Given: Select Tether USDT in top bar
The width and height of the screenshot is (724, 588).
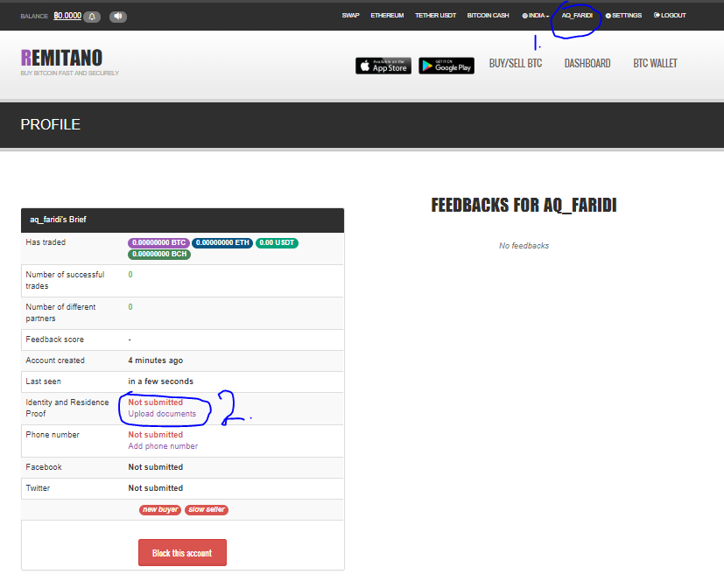Looking at the screenshot, I should point(435,16).
